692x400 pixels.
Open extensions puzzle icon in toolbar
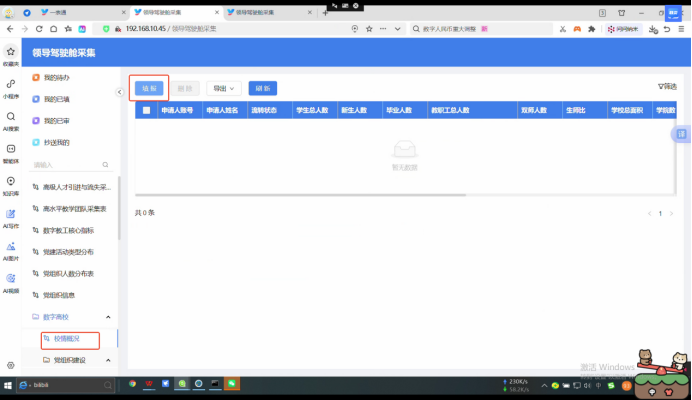pyautogui.click(x=592, y=29)
